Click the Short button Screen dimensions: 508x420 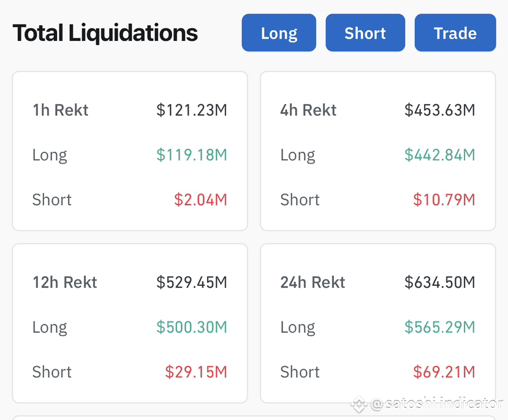365,32
